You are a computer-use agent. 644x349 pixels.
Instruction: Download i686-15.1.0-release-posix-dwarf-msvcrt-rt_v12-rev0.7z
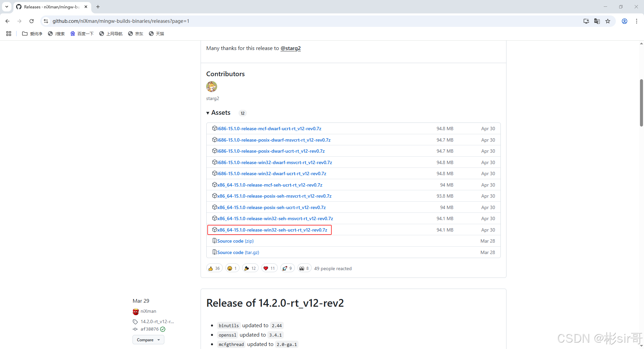click(x=274, y=140)
